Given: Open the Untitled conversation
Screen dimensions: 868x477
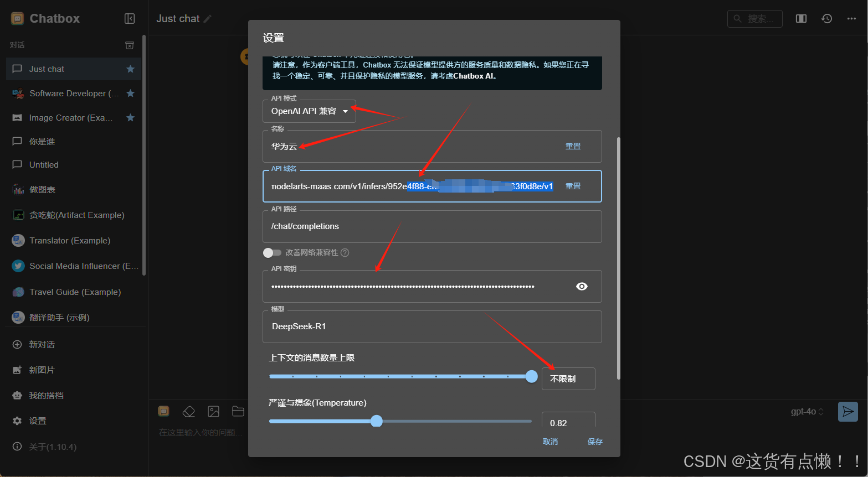Looking at the screenshot, I should (74, 165).
